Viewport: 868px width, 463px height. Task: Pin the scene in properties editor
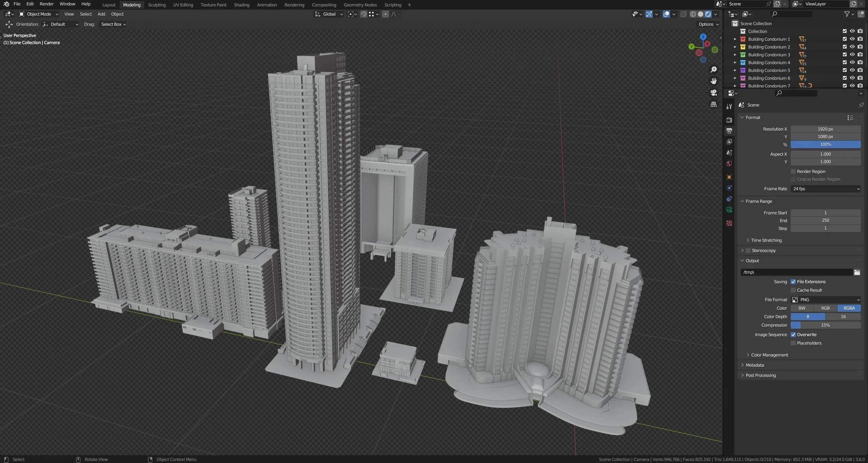pyautogui.click(x=861, y=105)
